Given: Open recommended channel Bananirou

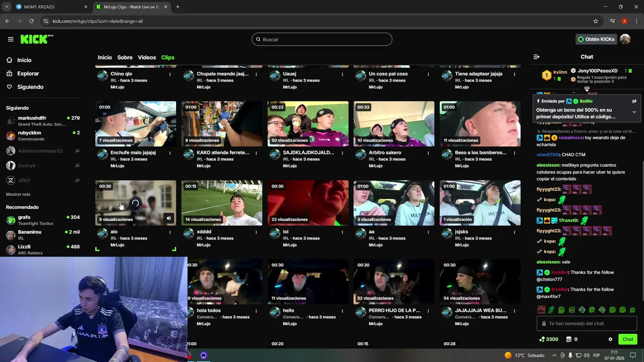Looking at the screenshot, I should pos(43,235).
